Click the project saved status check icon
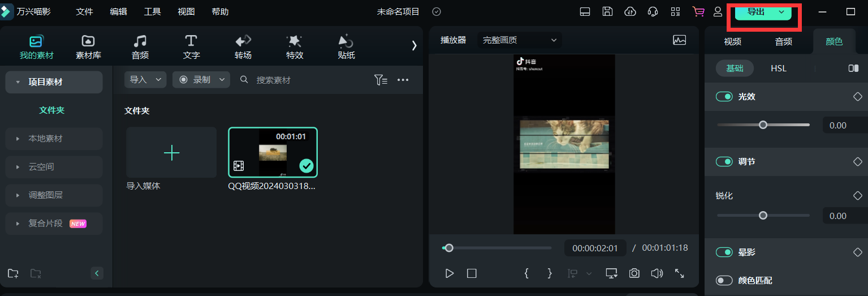Screen dimensions: 868x296 coord(437,12)
